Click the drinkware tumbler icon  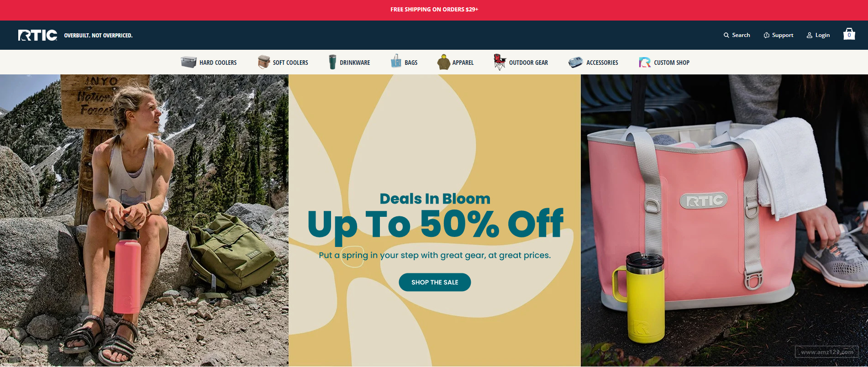click(332, 62)
